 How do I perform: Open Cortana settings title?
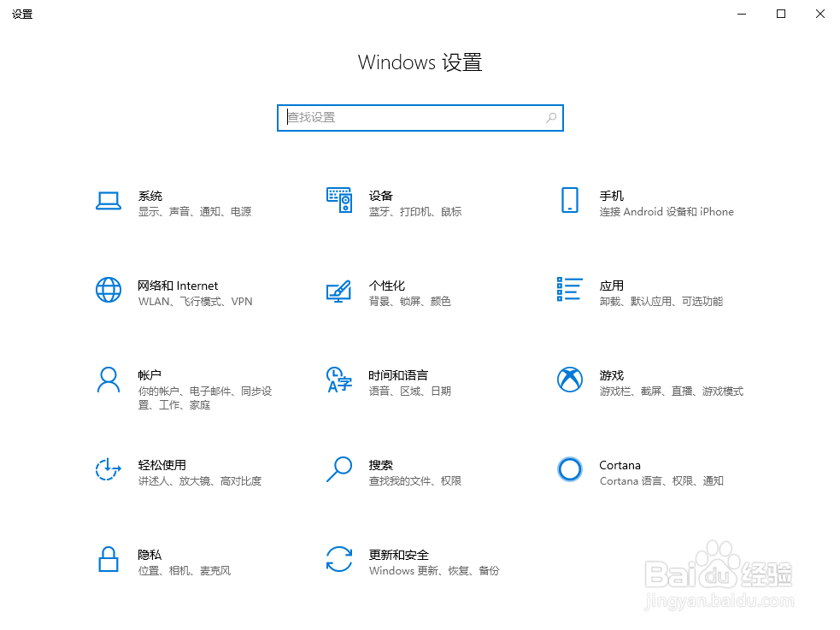[620, 465]
